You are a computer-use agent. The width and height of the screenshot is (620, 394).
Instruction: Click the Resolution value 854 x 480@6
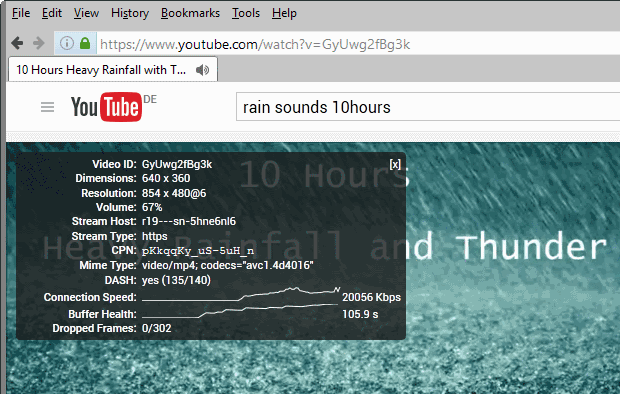(x=174, y=193)
